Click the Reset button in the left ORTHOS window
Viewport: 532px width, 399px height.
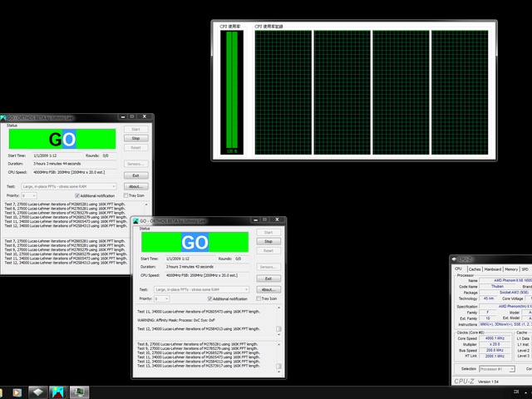[135, 148]
